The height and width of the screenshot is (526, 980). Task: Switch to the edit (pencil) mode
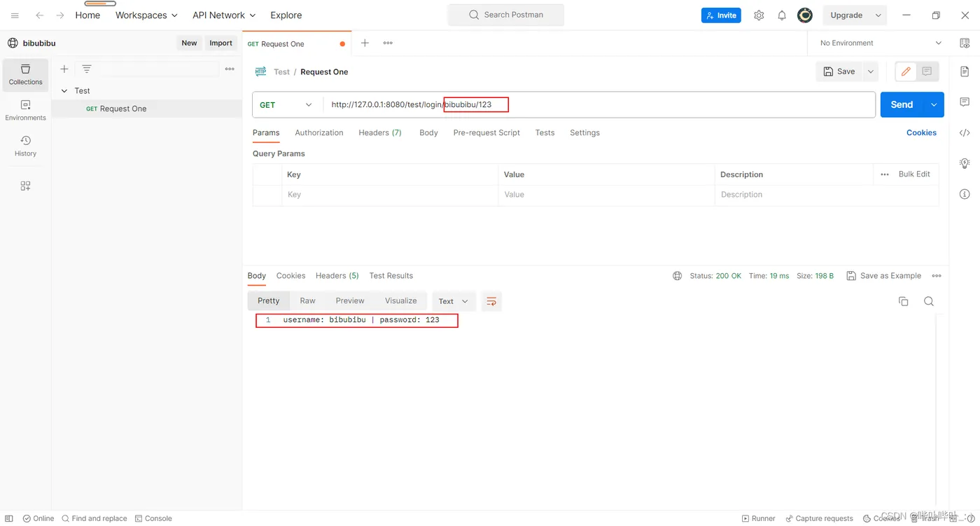pos(906,71)
